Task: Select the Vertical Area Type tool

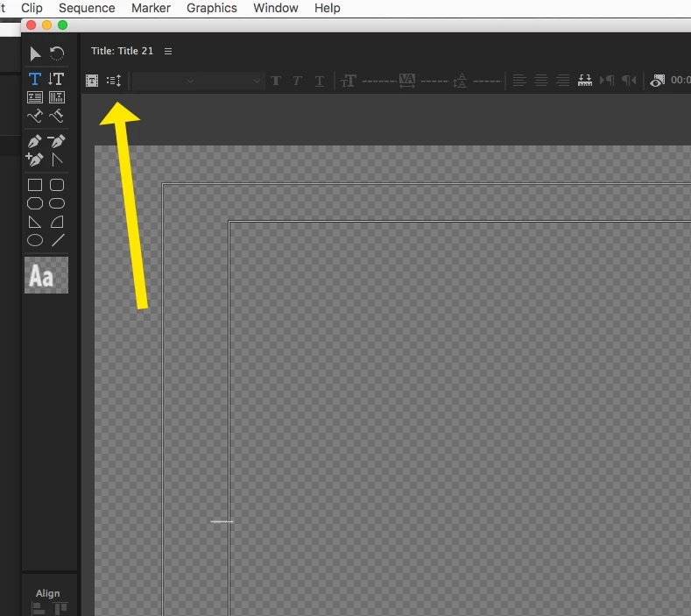Action: (57, 97)
